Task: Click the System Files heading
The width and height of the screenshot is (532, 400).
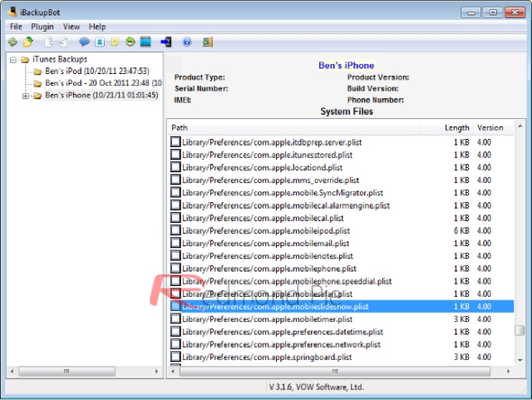Action: pos(347,111)
